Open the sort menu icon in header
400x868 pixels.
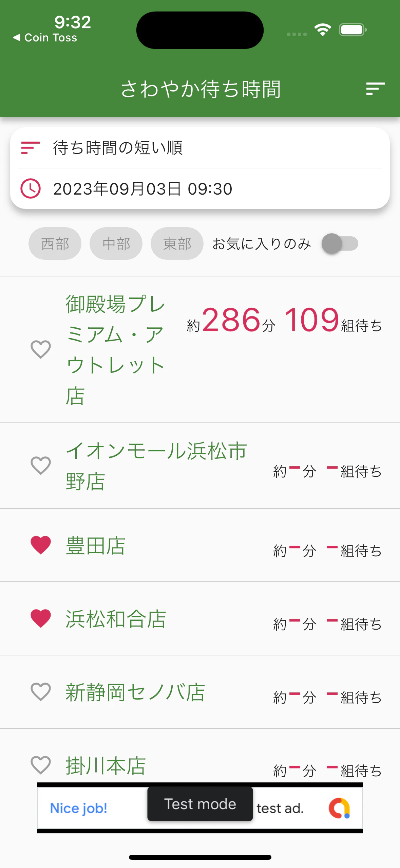(x=375, y=89)
